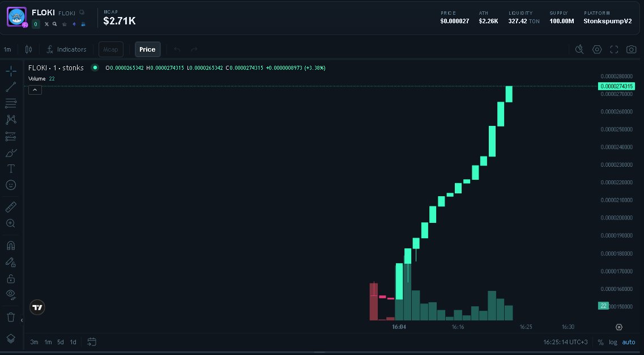Screen dimensions: 644x355
Task: Open the X social link icon
Action: tap(46, 24)
